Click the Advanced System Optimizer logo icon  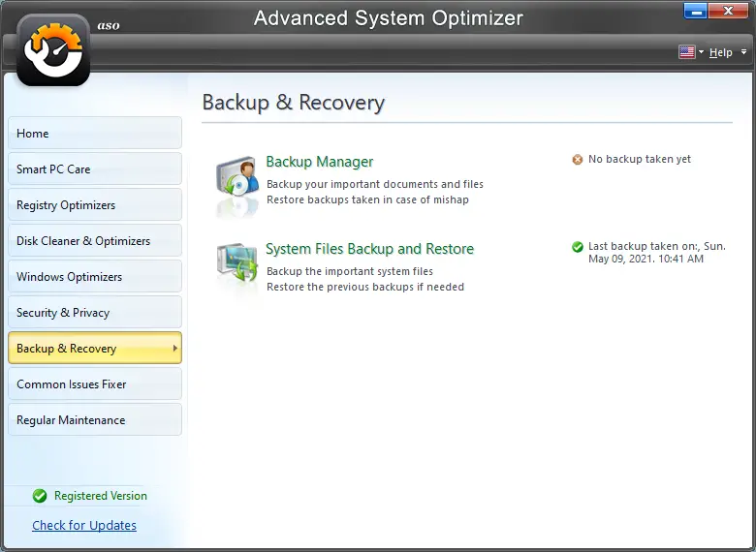pyautogui.click(x=53, y=50)
